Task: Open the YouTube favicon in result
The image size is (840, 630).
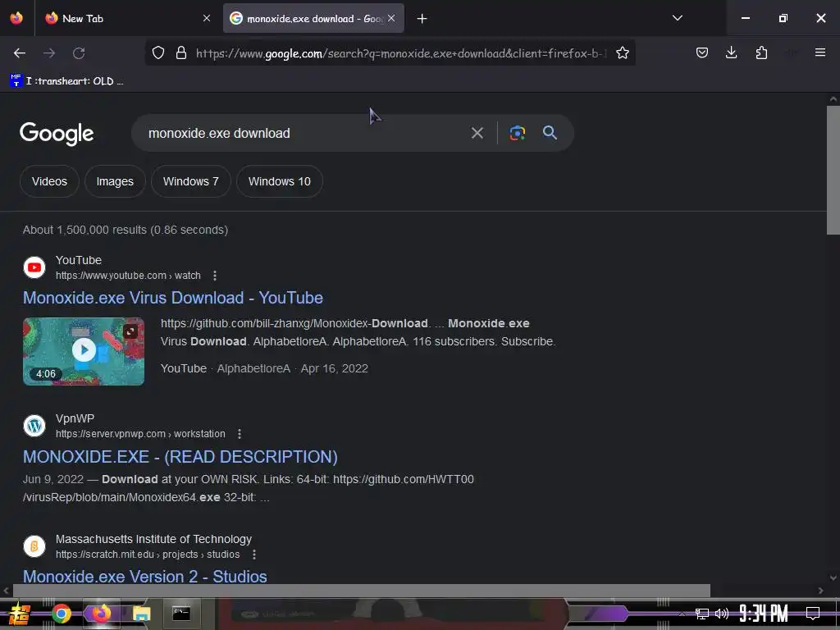Action: (x=34, y=267)
